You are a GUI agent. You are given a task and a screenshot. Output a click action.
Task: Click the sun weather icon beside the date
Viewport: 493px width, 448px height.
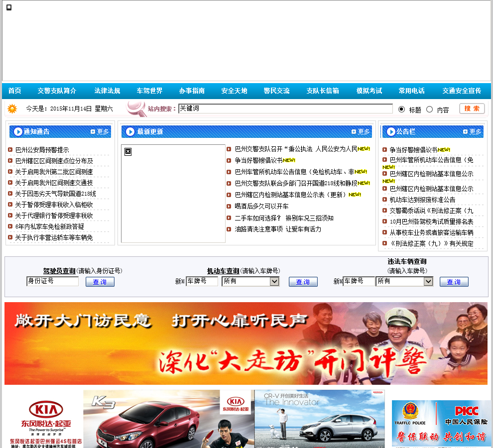(12, 109)
